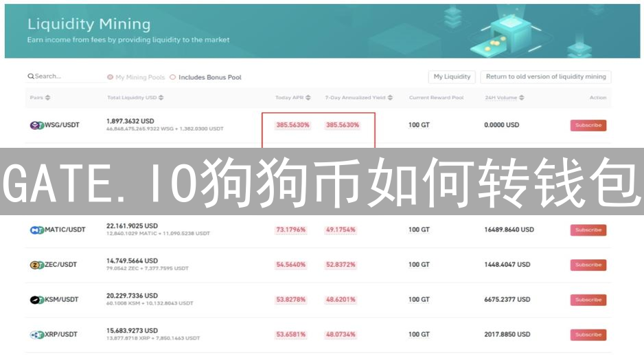The height and width of the screenshot is (363, 644).
Task: Click WSG 24H volume 0.0000 USD
Action: 501,125
